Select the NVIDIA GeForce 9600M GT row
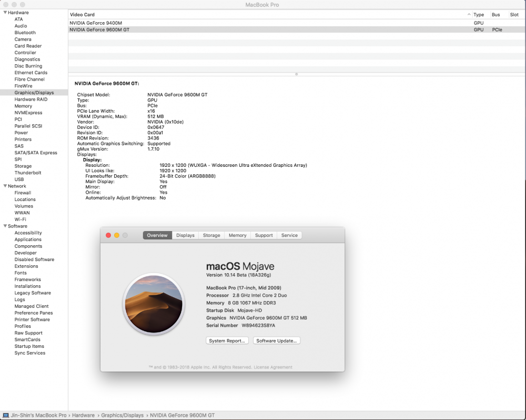 click(x=297, y=29)
